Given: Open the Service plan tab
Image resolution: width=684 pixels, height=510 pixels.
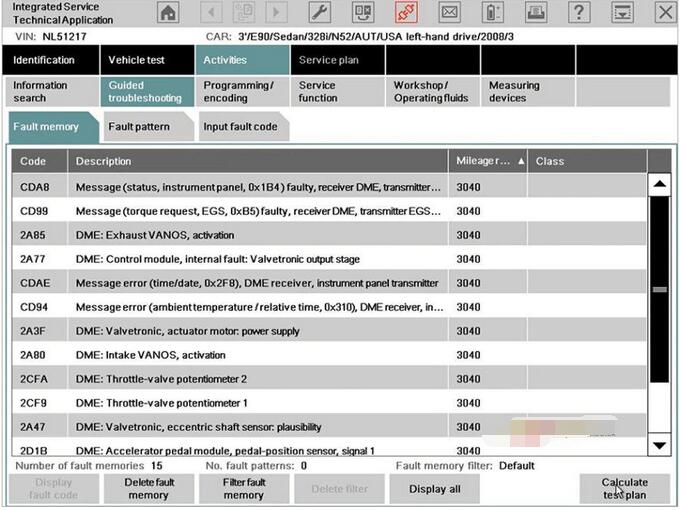Looking at the screenshot, I should click(338, 60).
